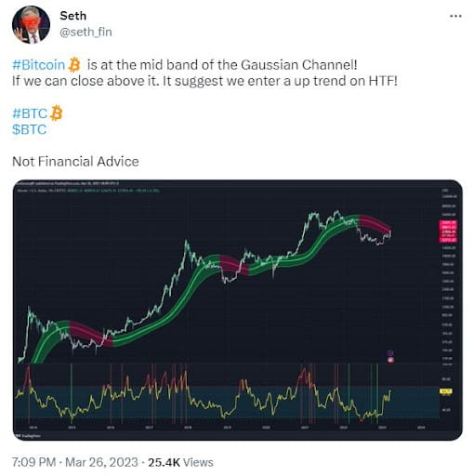The image size is (473, 476).
Task: Open the 7:09 PM Mar 26, 2023 timestamp
Action: 75,462
